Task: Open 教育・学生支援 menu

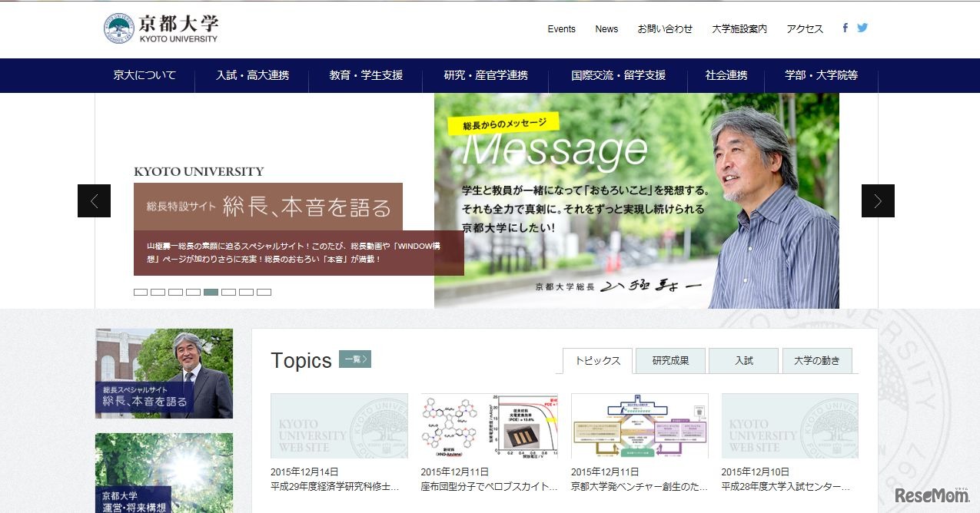Action: coord(366,75)
